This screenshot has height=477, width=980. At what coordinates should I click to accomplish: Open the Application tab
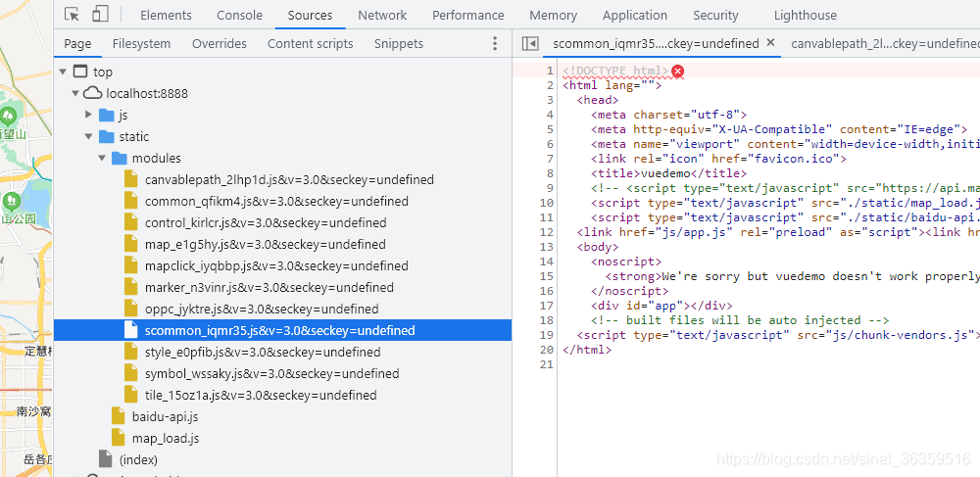(635, 15)
